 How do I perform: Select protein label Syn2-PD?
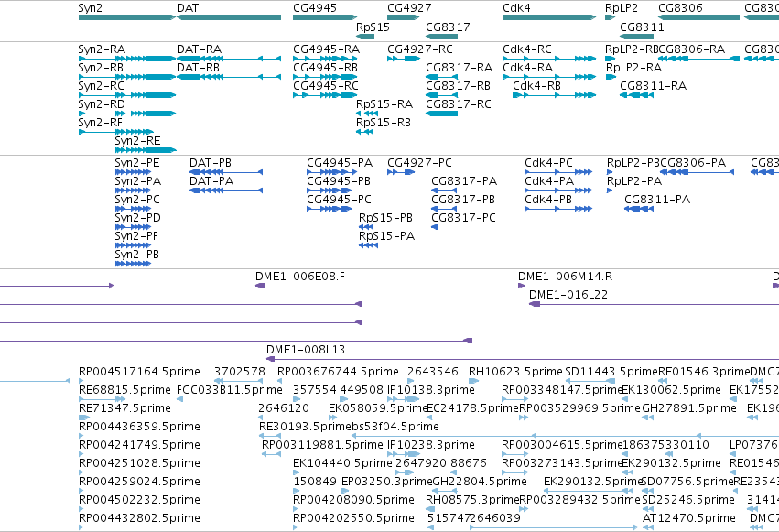(137, 218)
